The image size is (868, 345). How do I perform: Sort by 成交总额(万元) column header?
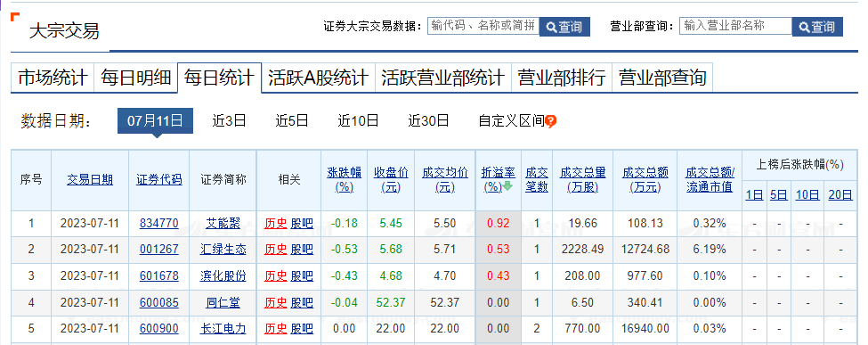tap(645, 180)
